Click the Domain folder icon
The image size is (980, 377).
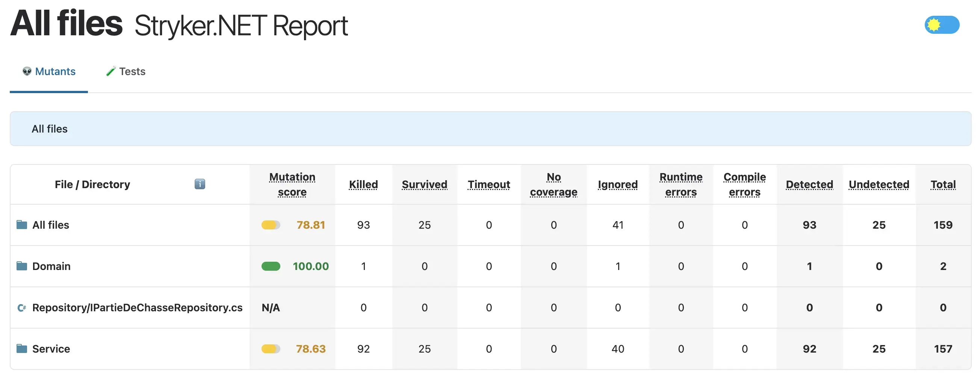click(22, 265)
